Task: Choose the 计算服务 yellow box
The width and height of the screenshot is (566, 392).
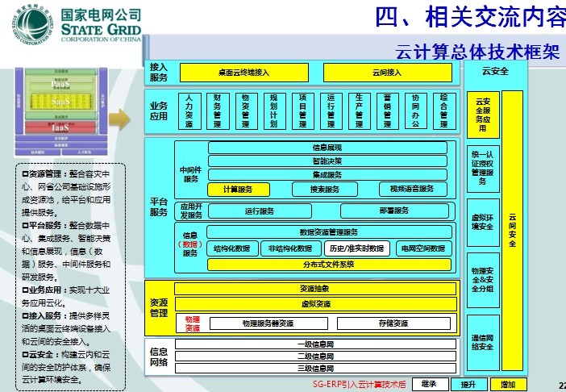Action: [237, 189]
